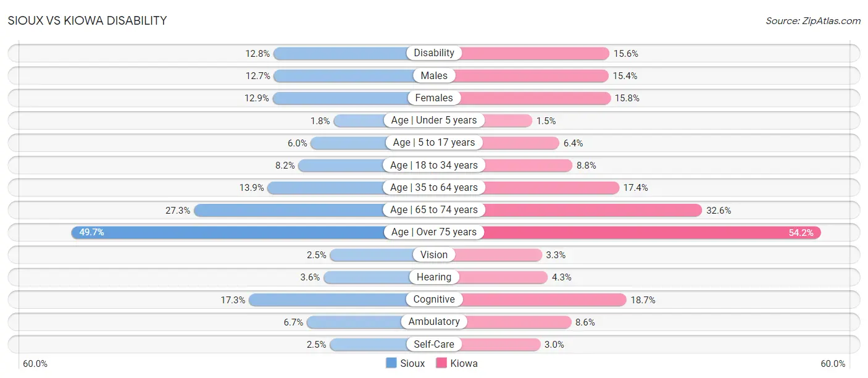Select the Age 5 to 17 years label

[434, 143]
